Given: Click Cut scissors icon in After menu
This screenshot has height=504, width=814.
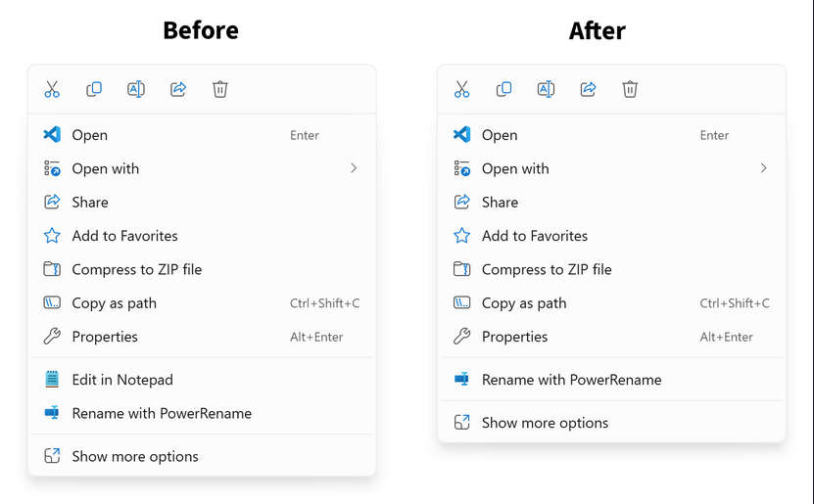Looking at the screenshot, I should [461, 89].
